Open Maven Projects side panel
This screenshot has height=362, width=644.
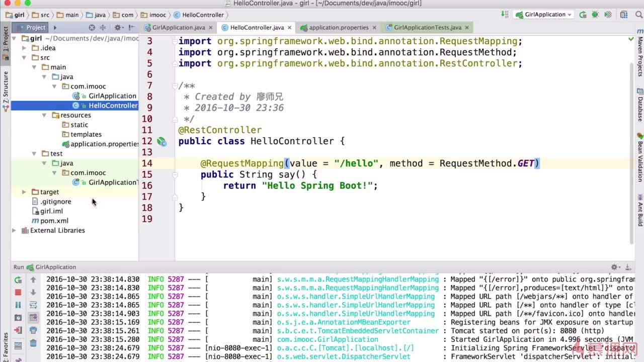click(640, 52)
